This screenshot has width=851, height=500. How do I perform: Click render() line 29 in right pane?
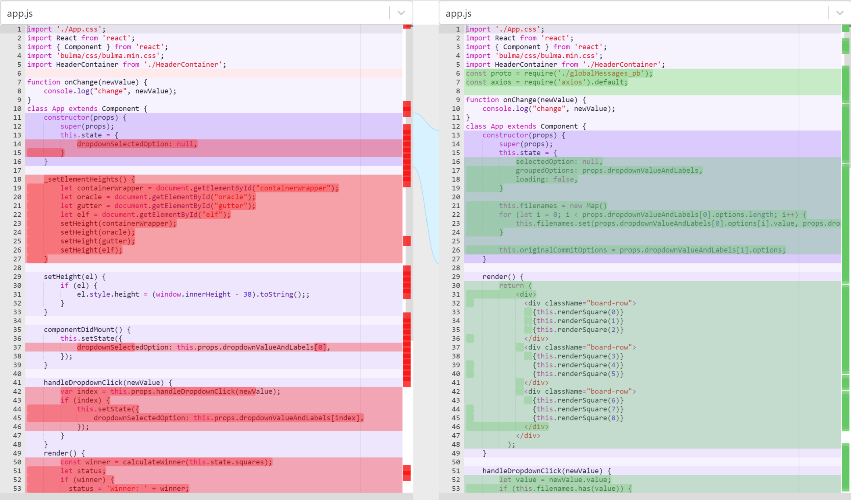pos(503,276)
